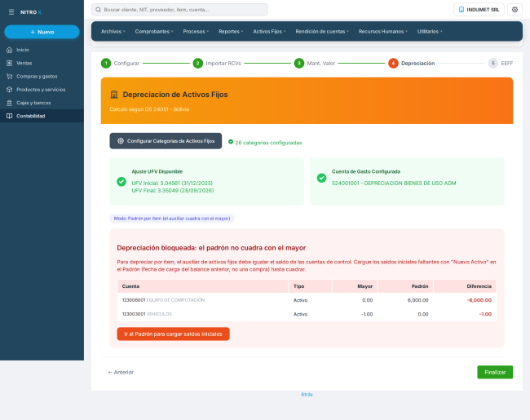The width and height of the screenshot is (530, 420).
Task: Open the Reportes dropdown menu
Action: (x=231, y=32)
